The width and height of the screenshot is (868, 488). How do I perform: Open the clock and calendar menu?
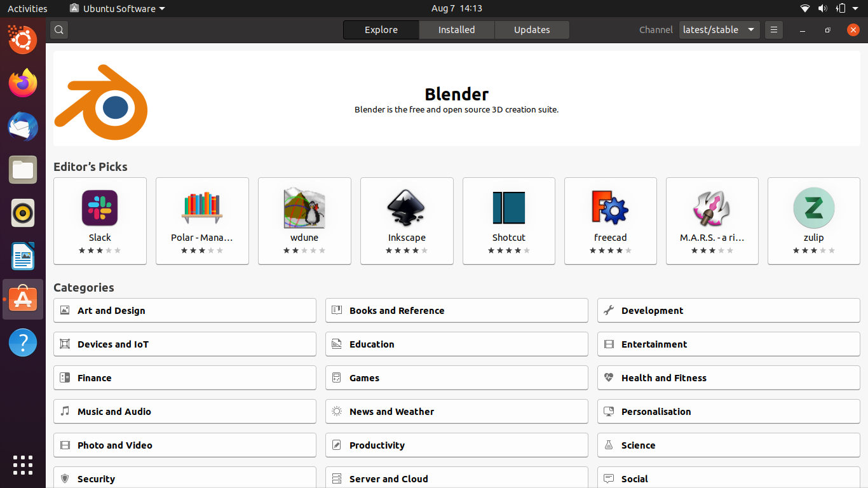coord(456,8)
